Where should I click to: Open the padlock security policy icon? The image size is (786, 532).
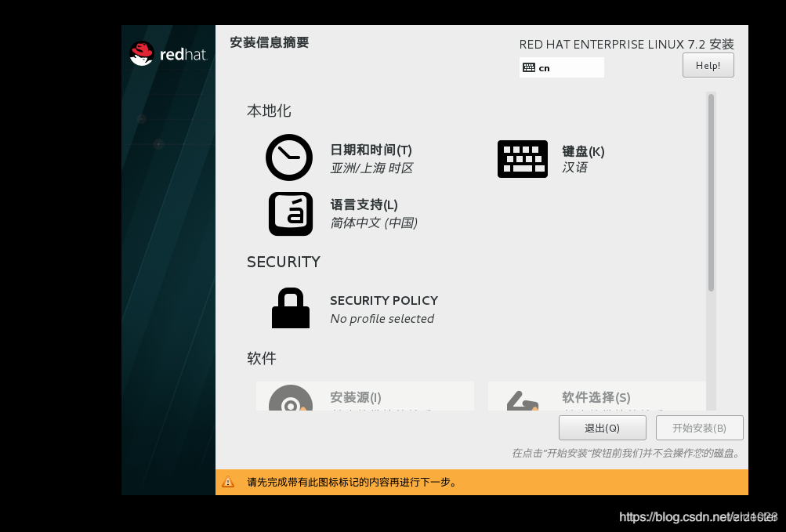291,308
